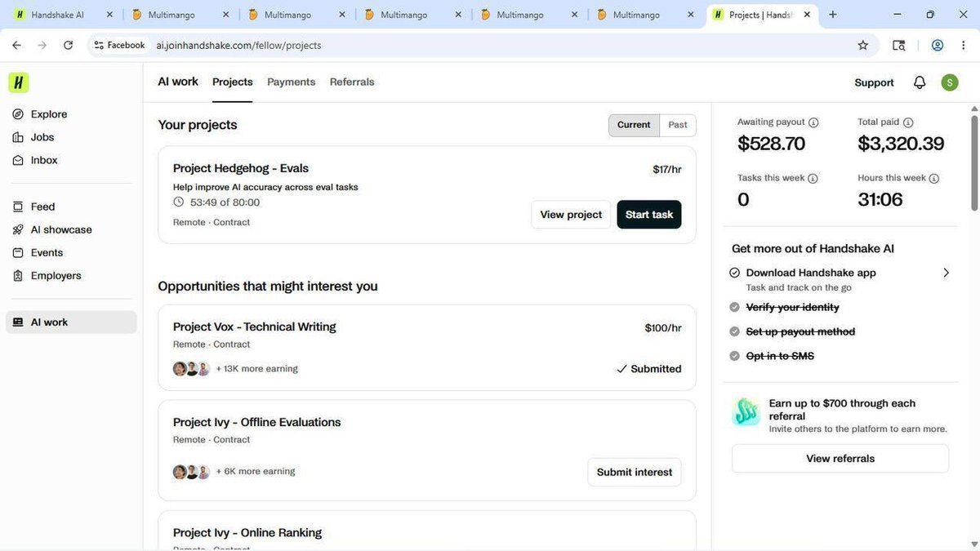The width and height of the screenshot is (980, 551).
Task: Switch to the Projects tab
Action: 233,82
